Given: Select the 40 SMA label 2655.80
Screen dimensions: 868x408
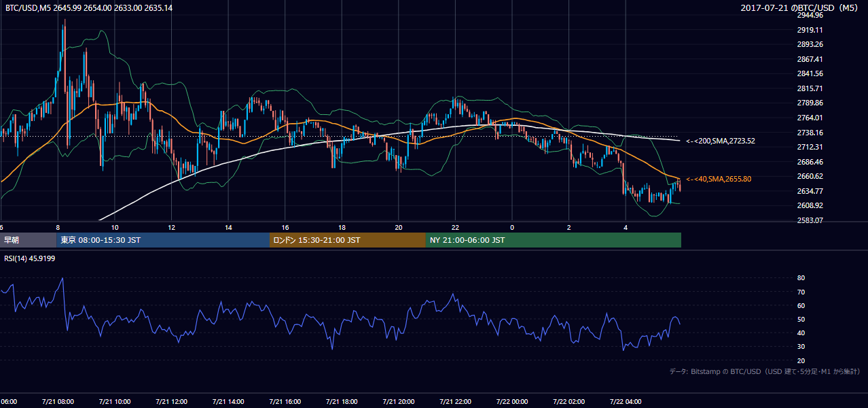Looking at the screenshot, I should point(719,179).
